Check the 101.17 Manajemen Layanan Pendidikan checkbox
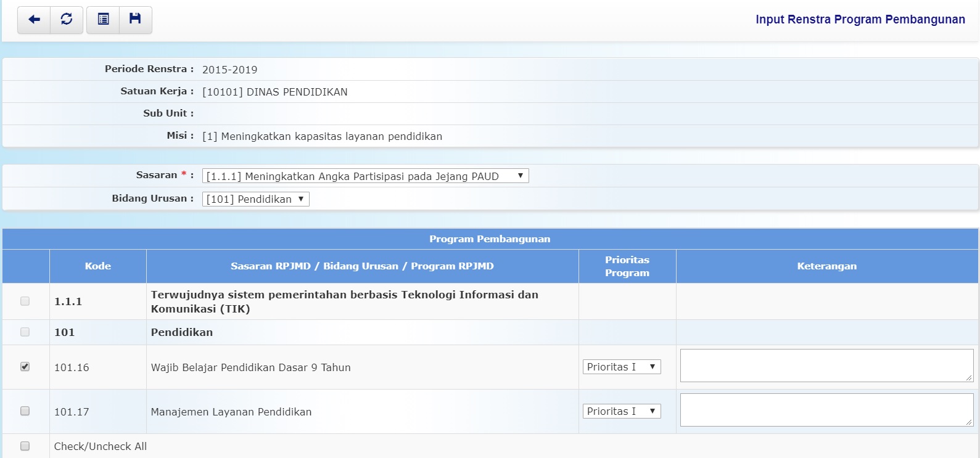This screenshot has width=980, height=458. click(x=25, y=411)
